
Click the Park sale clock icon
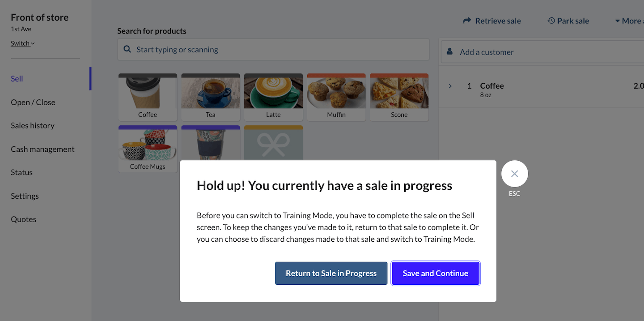click(551, 21)
